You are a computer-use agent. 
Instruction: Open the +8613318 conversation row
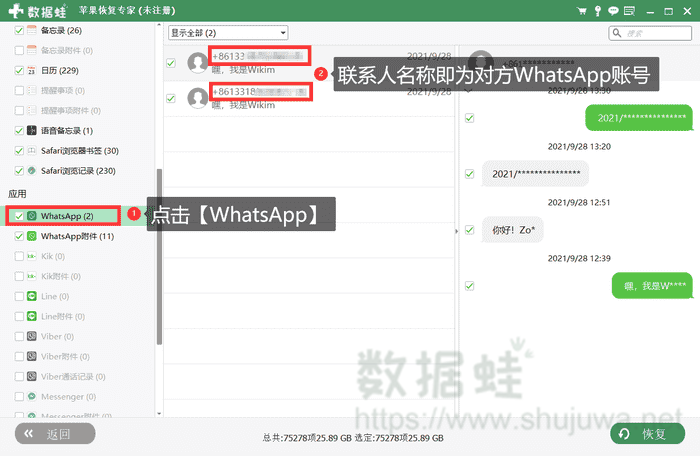point(309,98)
